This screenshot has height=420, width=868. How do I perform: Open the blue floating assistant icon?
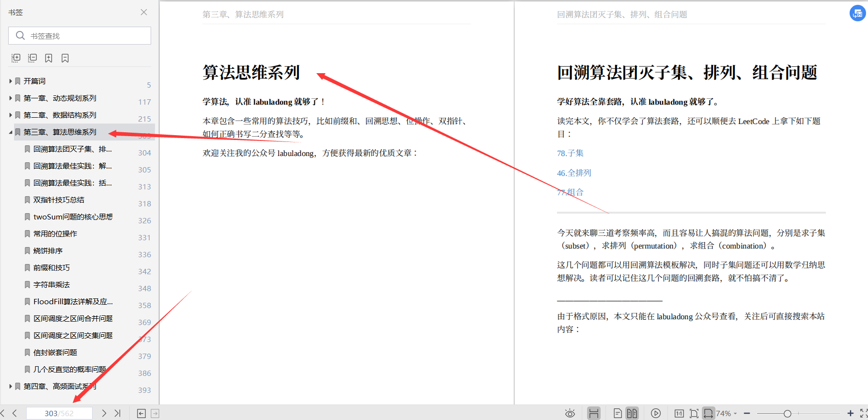pyautogui.click(x=857, y=13)
